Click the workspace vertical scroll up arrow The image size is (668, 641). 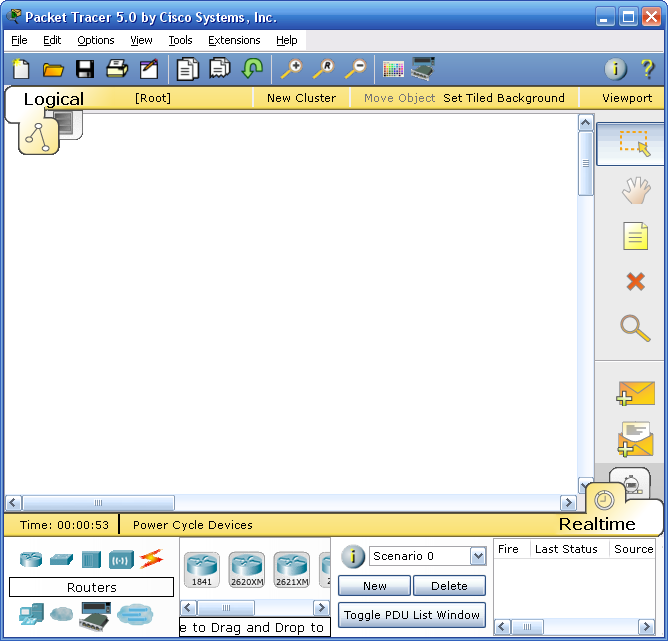pyautogui.click(x=585, y=123)
